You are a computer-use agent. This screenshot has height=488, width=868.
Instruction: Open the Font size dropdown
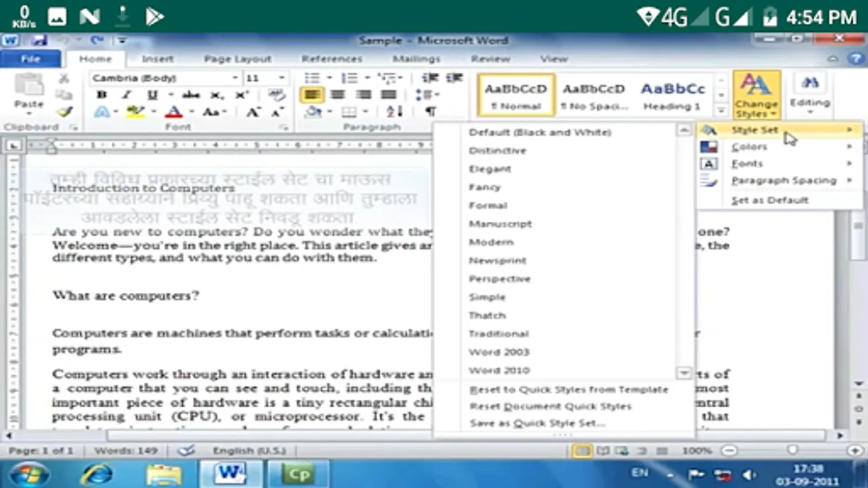tap(282, 78)
